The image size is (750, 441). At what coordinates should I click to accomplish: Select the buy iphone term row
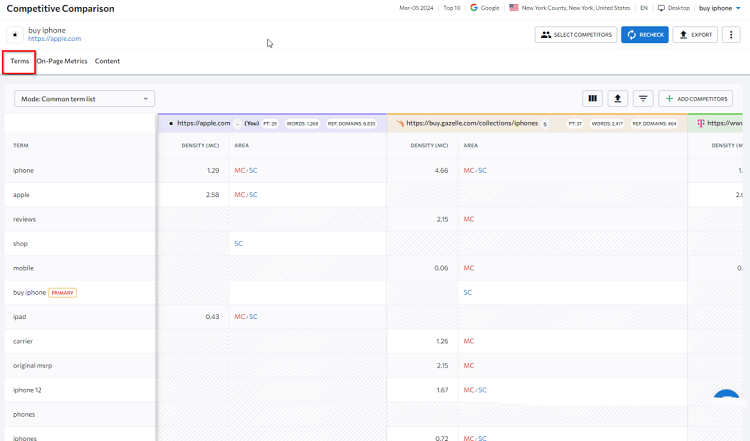tap(80, 292)
